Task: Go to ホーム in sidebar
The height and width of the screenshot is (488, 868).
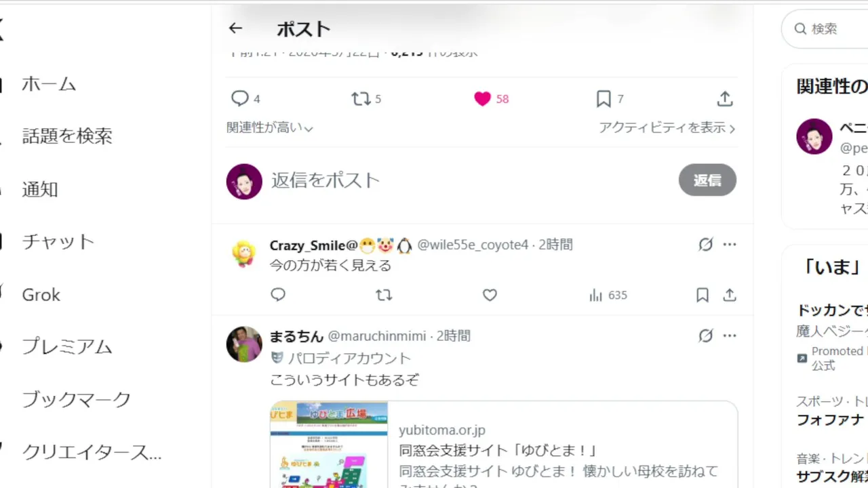Action: tap(49, 84)
